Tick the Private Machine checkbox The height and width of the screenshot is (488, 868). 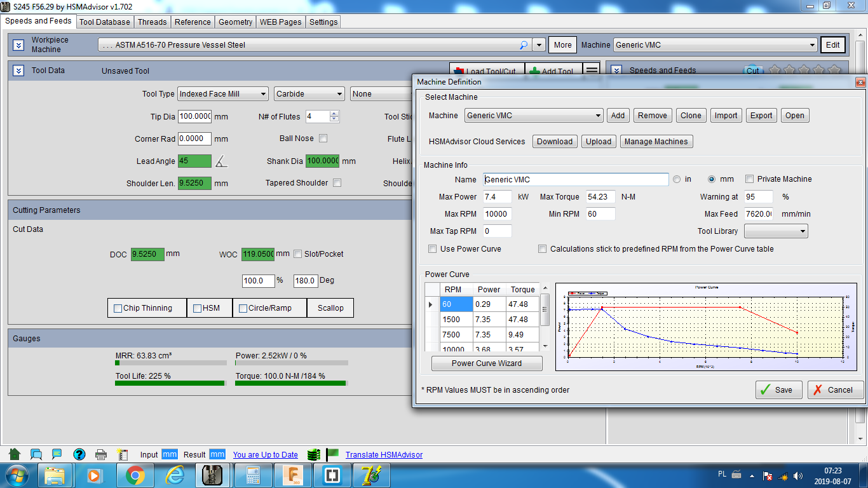(x=750, y=179)
